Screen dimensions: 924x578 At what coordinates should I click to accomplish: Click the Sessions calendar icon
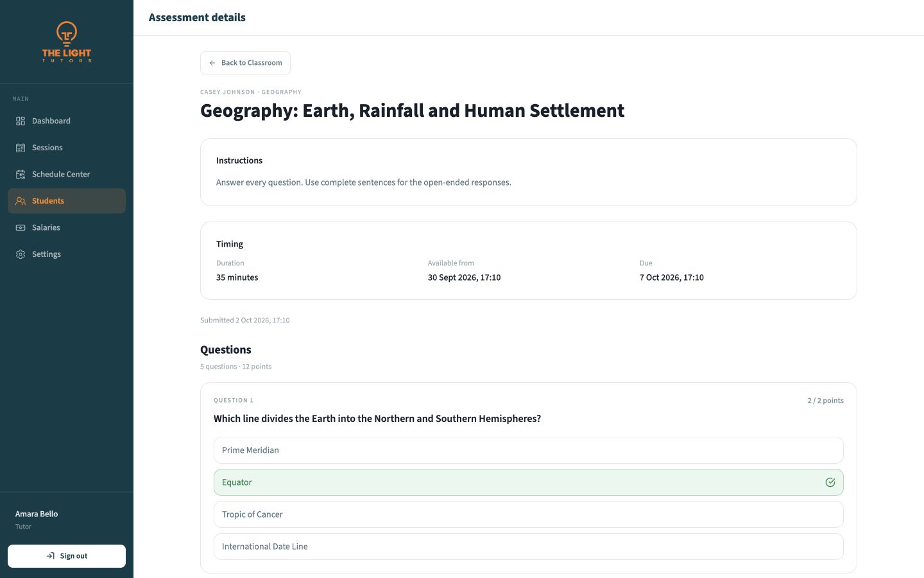(x=21, y=148)
